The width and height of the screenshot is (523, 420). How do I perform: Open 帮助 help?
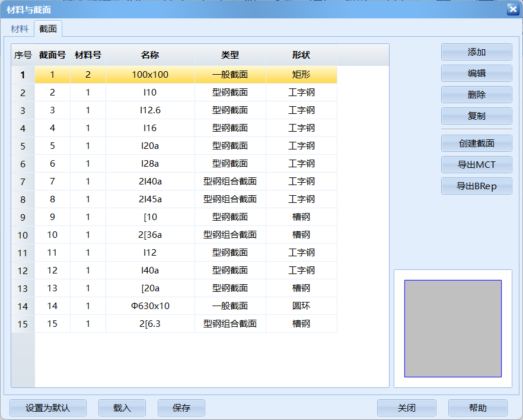tap(477, 408)
